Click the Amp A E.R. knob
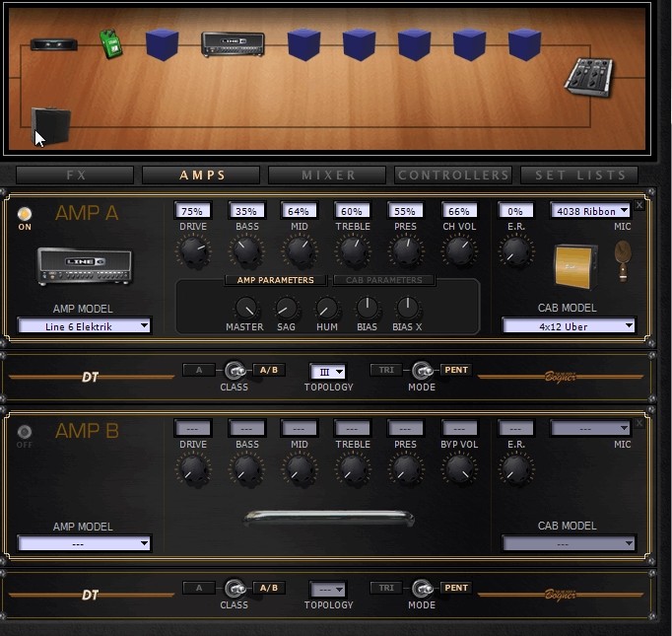This screenshot has height=636, width=672. point(516,251)
